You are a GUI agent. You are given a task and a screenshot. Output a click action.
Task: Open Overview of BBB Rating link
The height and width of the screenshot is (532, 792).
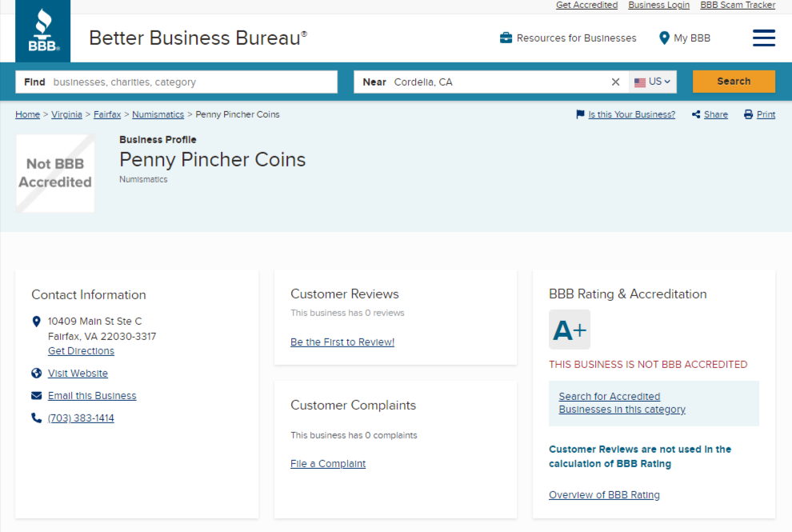[x=604, y=495]
